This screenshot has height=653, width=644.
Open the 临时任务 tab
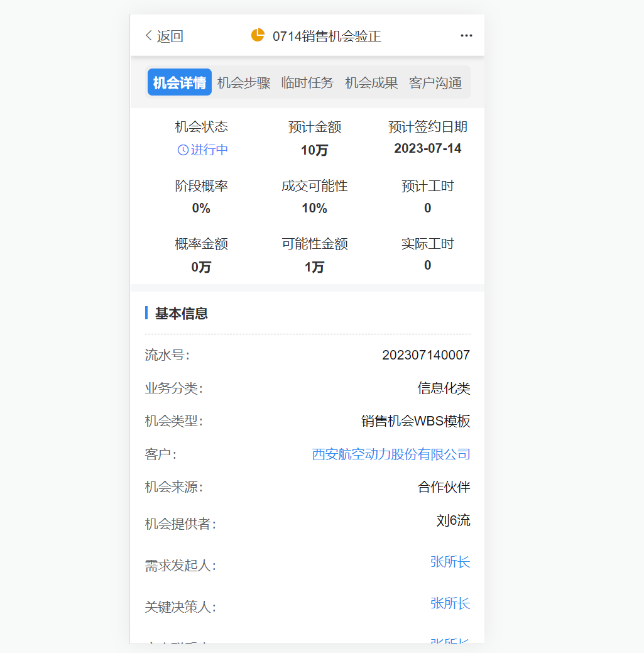click(307, 82)
